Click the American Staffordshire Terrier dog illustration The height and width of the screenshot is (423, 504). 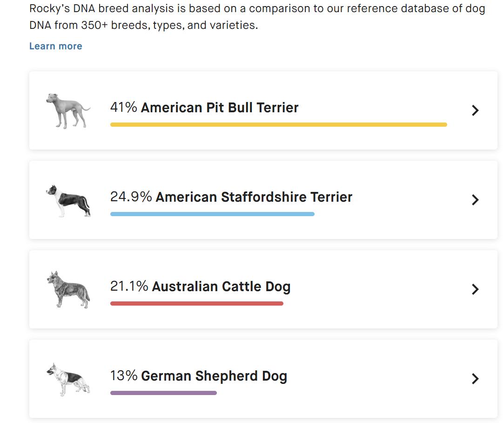coord(68,200)
